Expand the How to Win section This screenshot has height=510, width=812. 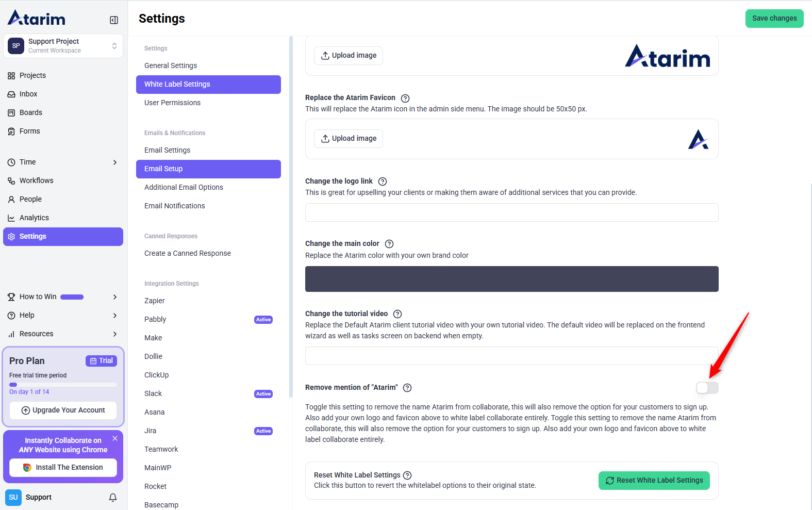pyautogui.click(x=114, y=297)
